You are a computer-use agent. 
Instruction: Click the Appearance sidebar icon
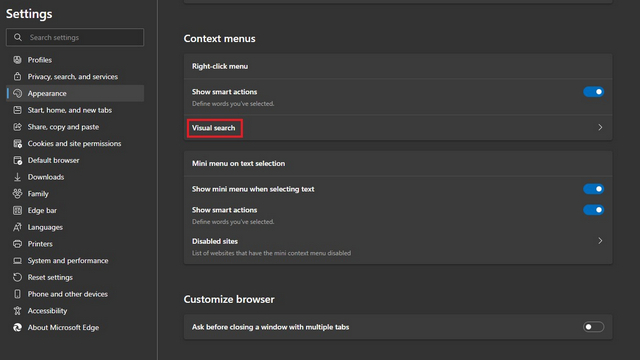[17, 93]
